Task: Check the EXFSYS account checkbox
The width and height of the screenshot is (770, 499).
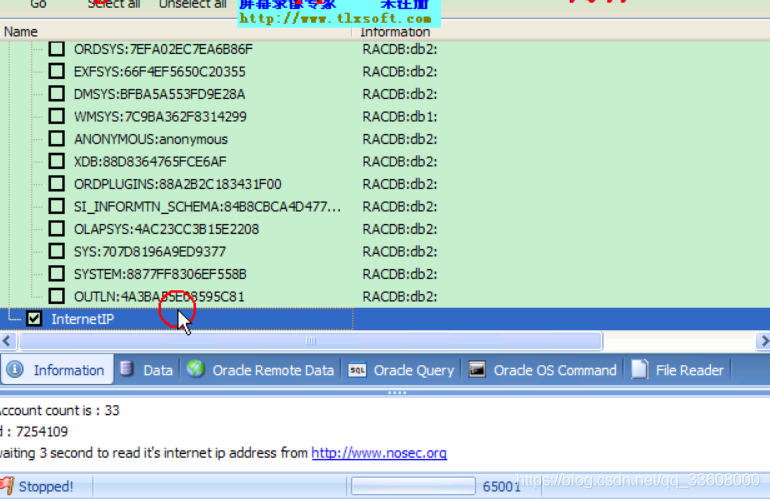Action: [x=56, y=71]
